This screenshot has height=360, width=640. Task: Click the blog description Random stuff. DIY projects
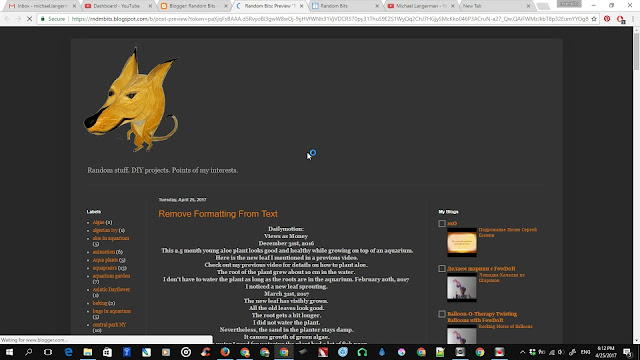(x=162, y=170)
